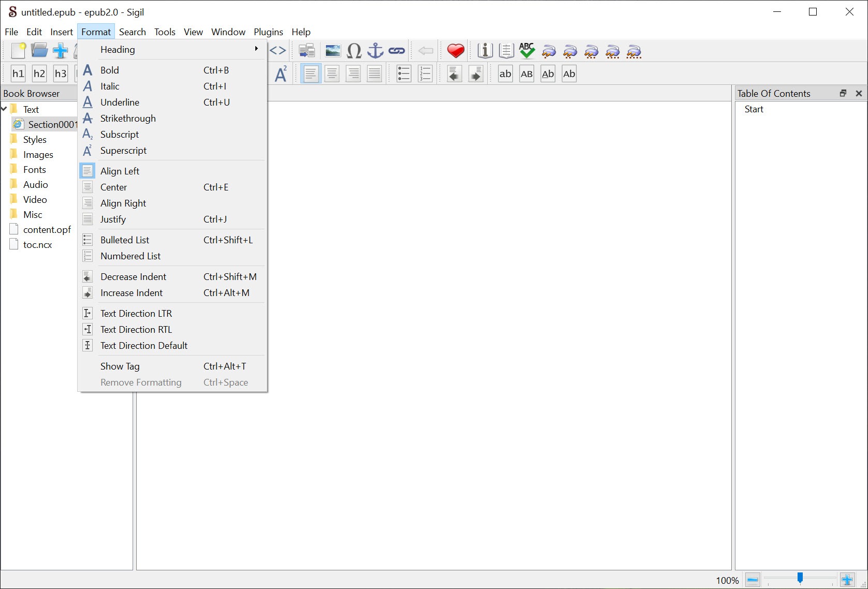Viewport: 868px width, 589px height.
Task: Choose Strikethrough from the Format menu
Action: point(128,119)
